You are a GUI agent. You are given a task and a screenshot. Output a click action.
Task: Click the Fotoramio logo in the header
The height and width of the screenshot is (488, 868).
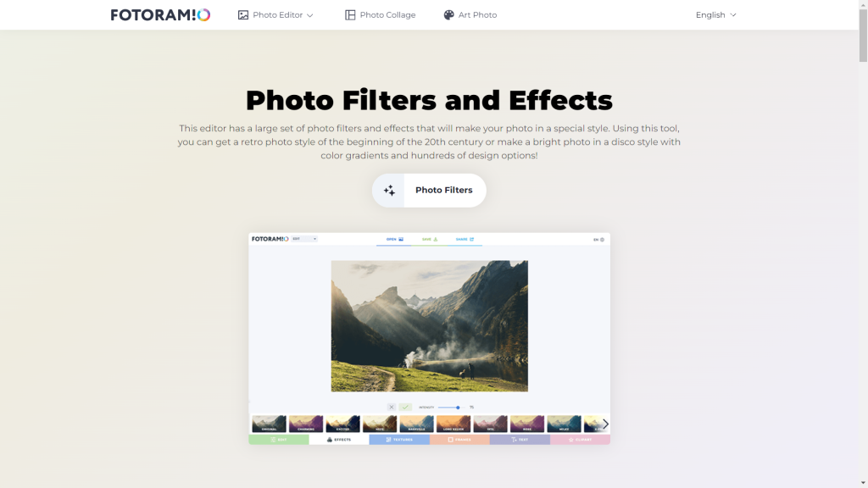point(160,14)
